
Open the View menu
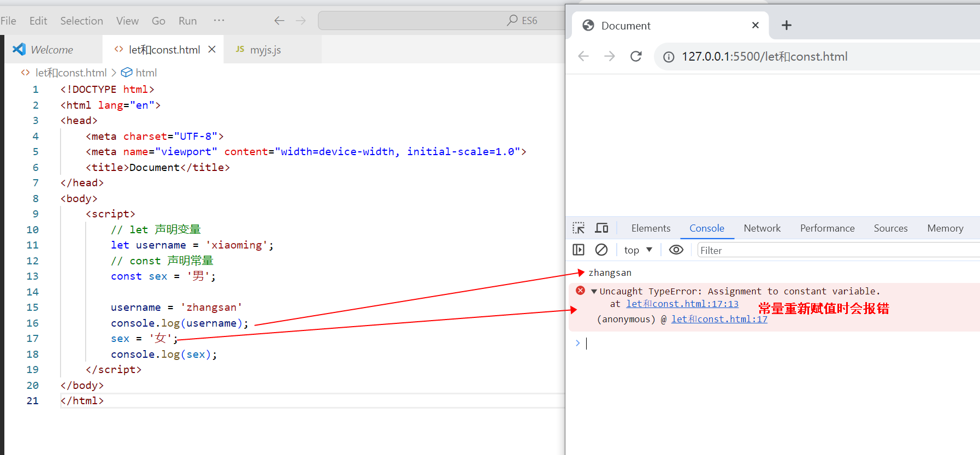(x=127, y=21)
